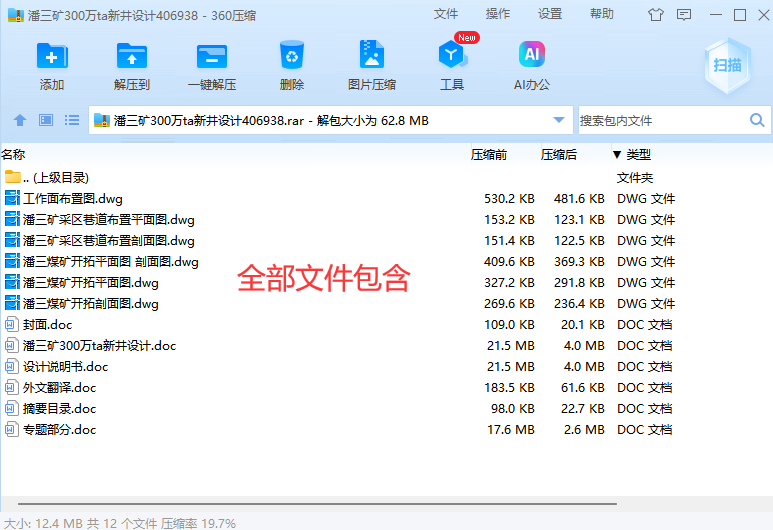Expand the archive path dropdown arrow
The width and height of the screenshot is (773, 530).
[x=559, y=120]
